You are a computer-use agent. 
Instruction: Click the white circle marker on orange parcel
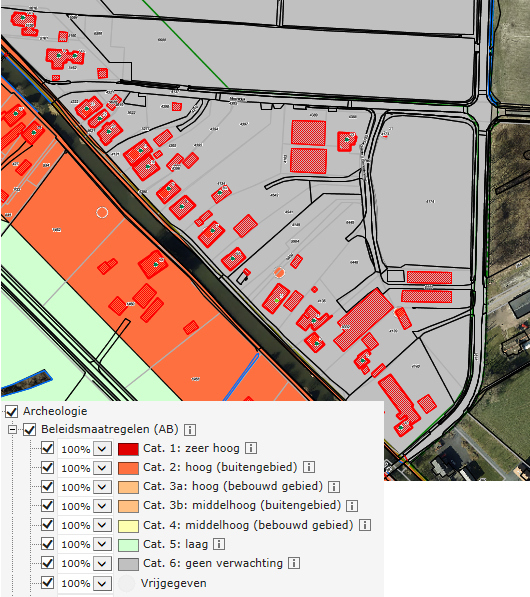(102, 212)
